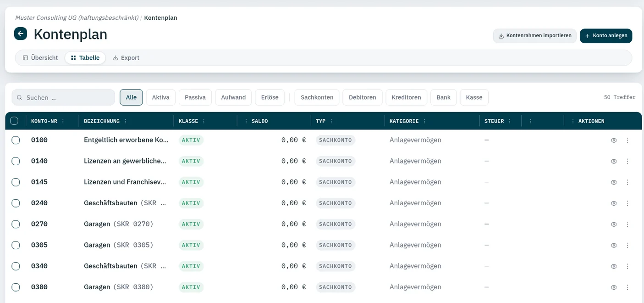644x303 pixels.
Task: Show account 0145 using its eye icon
Action: [614, 182]
